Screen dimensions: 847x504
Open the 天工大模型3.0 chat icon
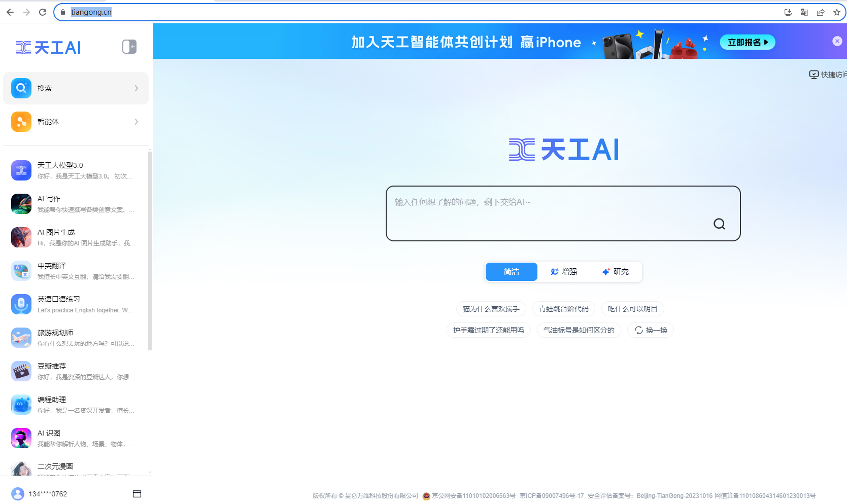(21, 170)
